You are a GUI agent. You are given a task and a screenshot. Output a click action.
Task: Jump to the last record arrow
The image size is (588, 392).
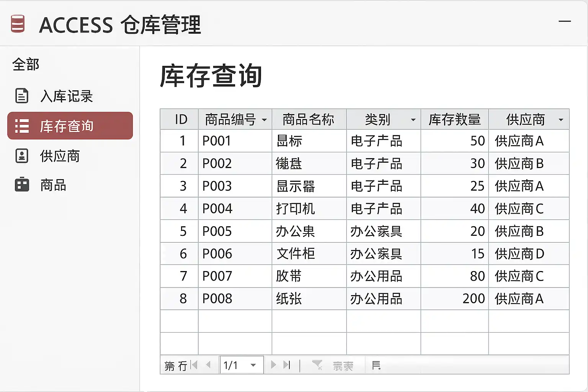[287, 365]
